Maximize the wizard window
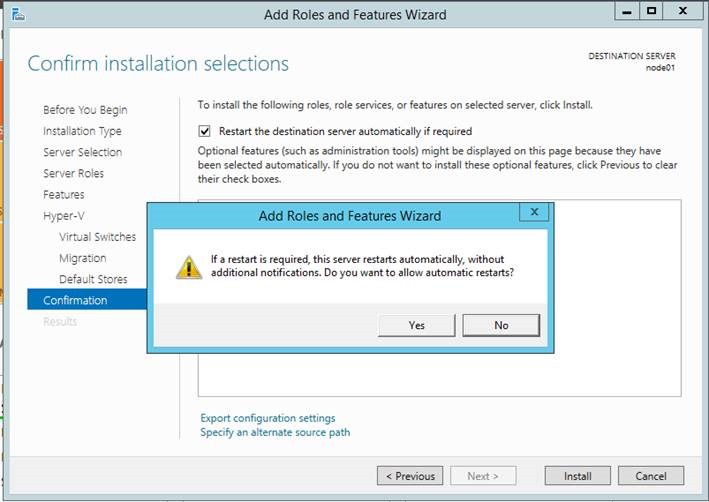The height and width of the screenshot is (502, 709). [x=651, y=13]
